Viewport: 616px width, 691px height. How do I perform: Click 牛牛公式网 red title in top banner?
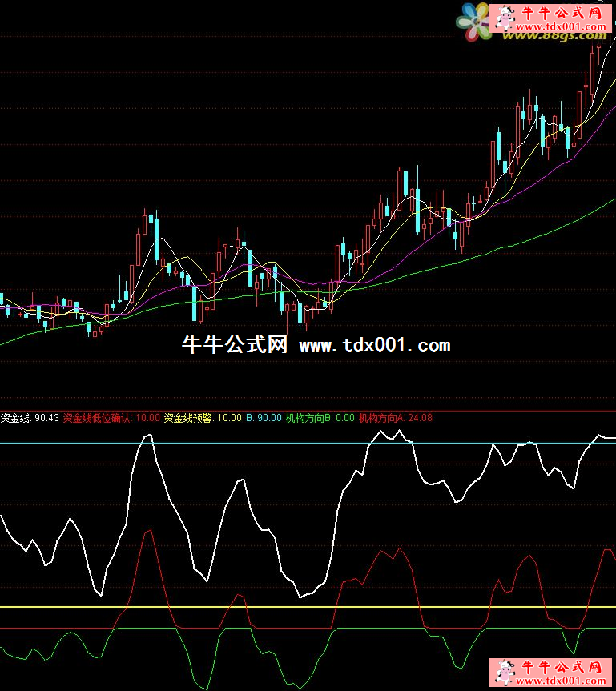click(x=561, y=12)
